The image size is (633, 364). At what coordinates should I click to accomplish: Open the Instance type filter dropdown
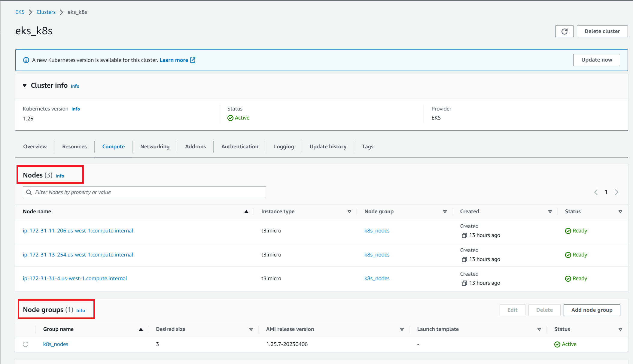click(349, 211)
